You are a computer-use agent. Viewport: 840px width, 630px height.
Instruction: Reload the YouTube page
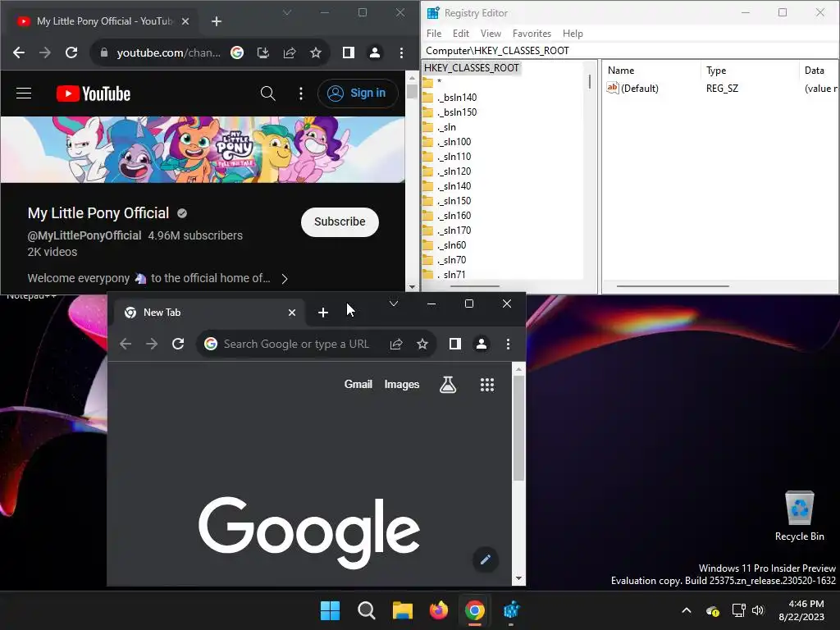[71, 52]
